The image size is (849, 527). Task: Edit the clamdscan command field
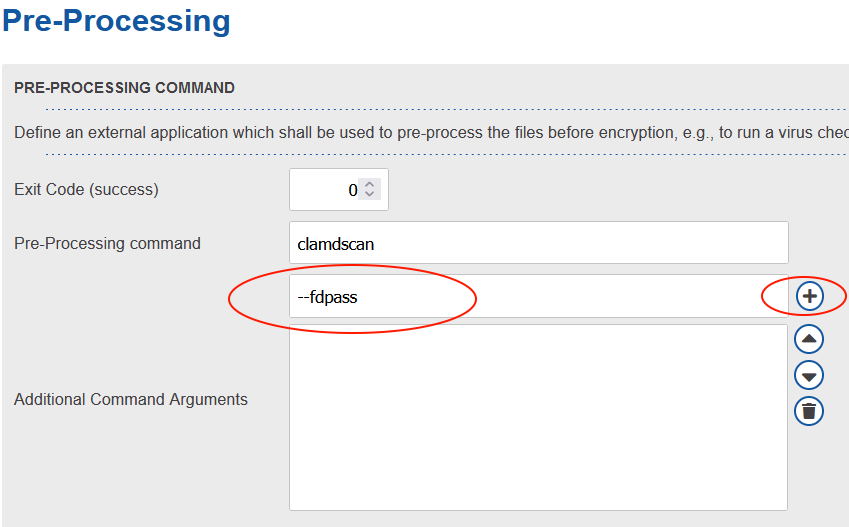(539, 243)
